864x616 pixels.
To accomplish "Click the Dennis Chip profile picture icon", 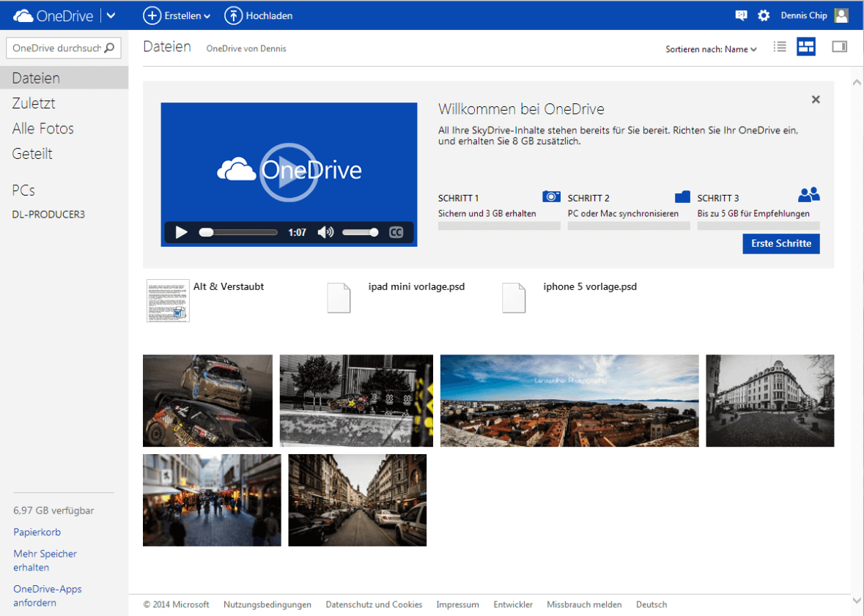I will point(841,15).
